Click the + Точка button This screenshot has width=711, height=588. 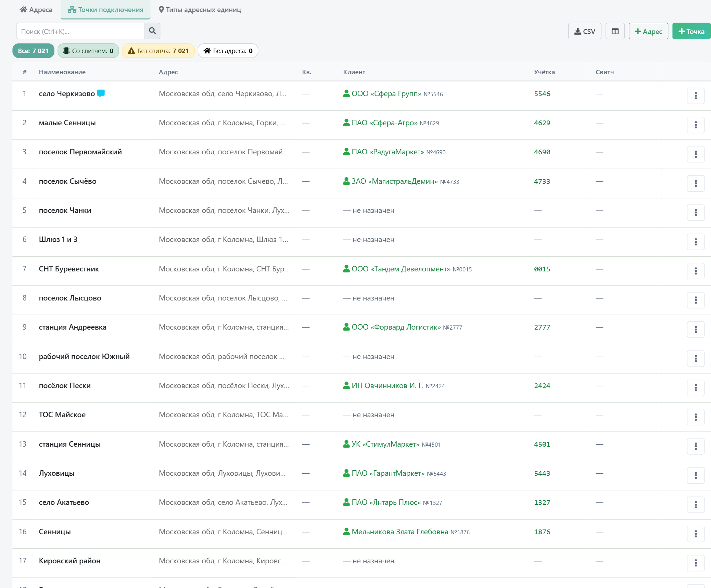pyautogui.click(x=691, y=31)
